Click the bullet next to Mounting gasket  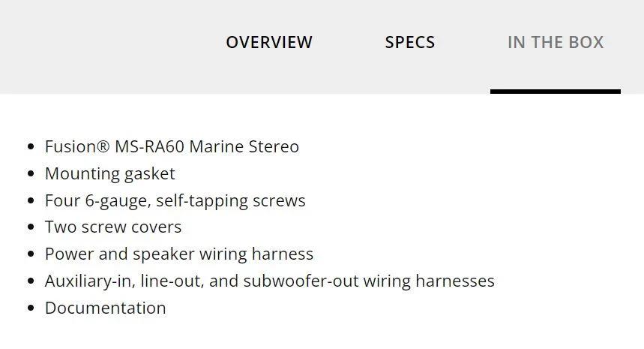(30, 174)
